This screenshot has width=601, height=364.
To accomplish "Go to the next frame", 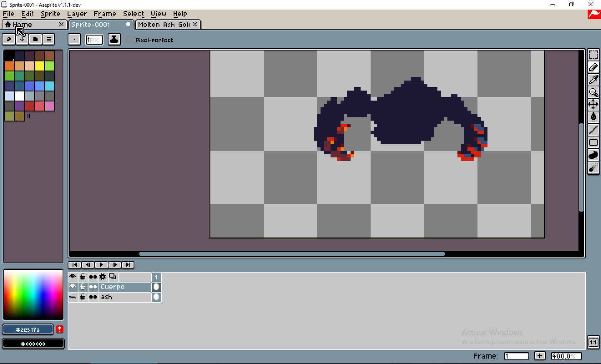I will tap(115, 265).
